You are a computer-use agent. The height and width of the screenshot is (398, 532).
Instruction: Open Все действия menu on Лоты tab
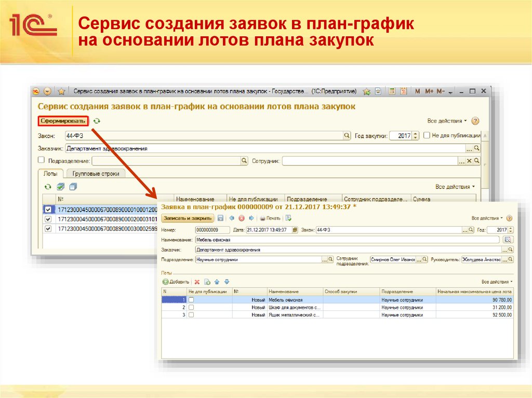click(x=455, y=187)
